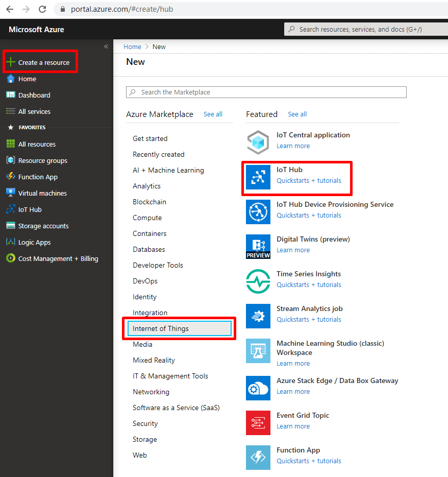The height and width of the screenshot is (477, 448).
Task: Click the Cost Management + Billing icon
Action: [11, 258]
